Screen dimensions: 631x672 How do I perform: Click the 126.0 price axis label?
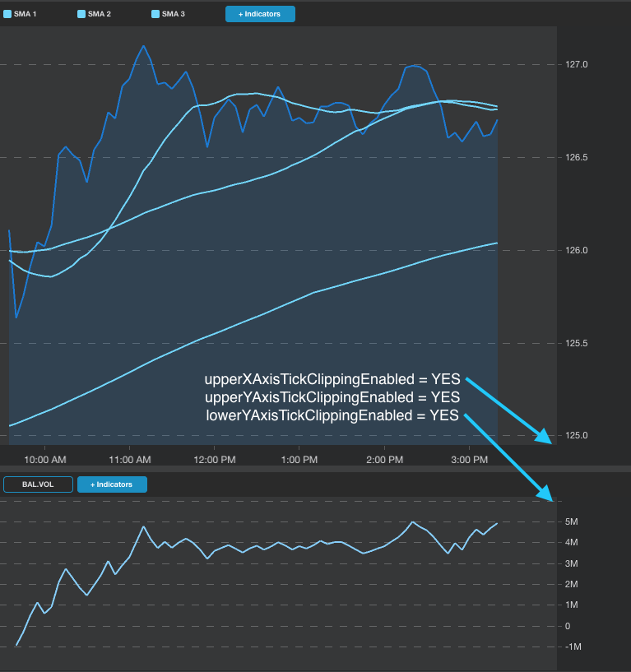(577, 250)
